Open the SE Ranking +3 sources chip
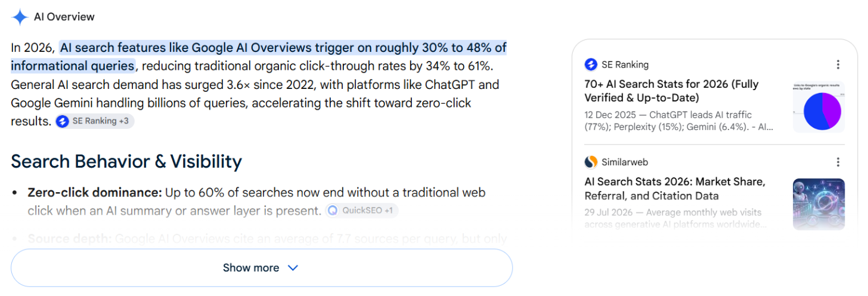Image resolution: width=868 pixels, height=296 pixels. pos(95,121)
